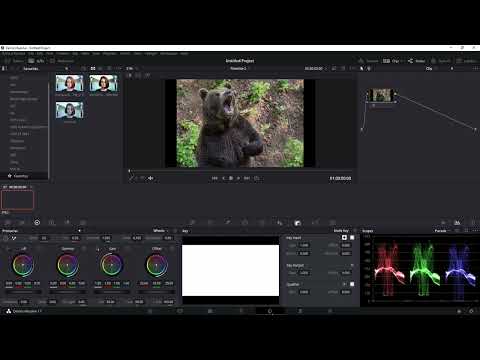
Task: Go to the project manager home icon
Action: 459,311
